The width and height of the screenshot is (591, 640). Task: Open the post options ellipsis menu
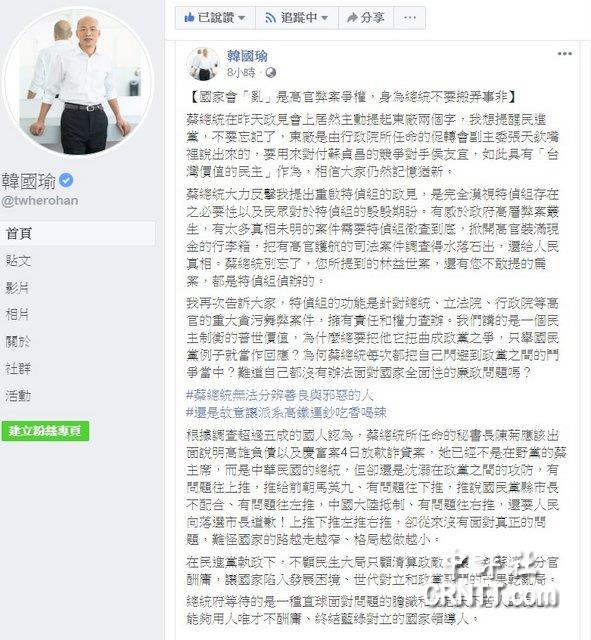tap(564, 53)
